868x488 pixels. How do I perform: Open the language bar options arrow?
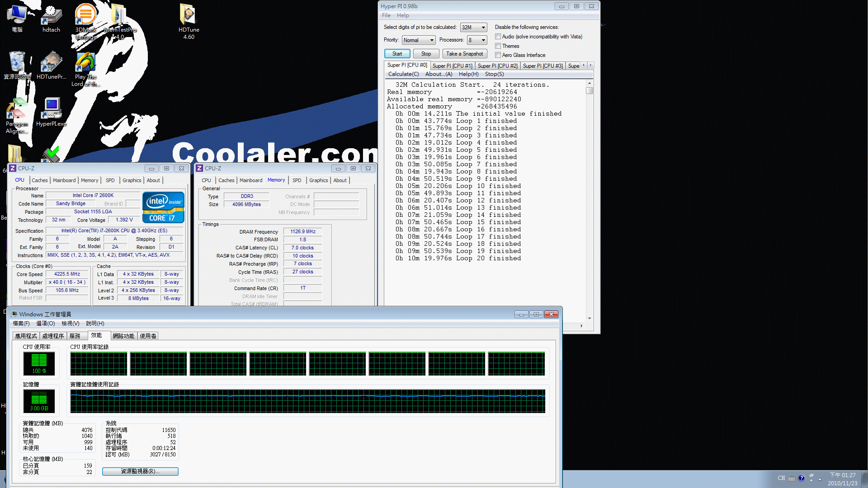[x=811, y=481]
